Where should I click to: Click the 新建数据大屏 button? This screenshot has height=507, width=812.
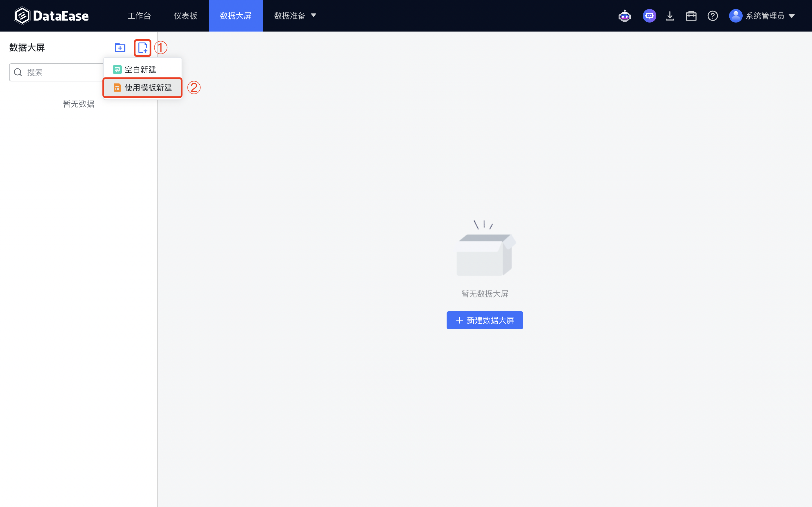click(x=484, y=320)
